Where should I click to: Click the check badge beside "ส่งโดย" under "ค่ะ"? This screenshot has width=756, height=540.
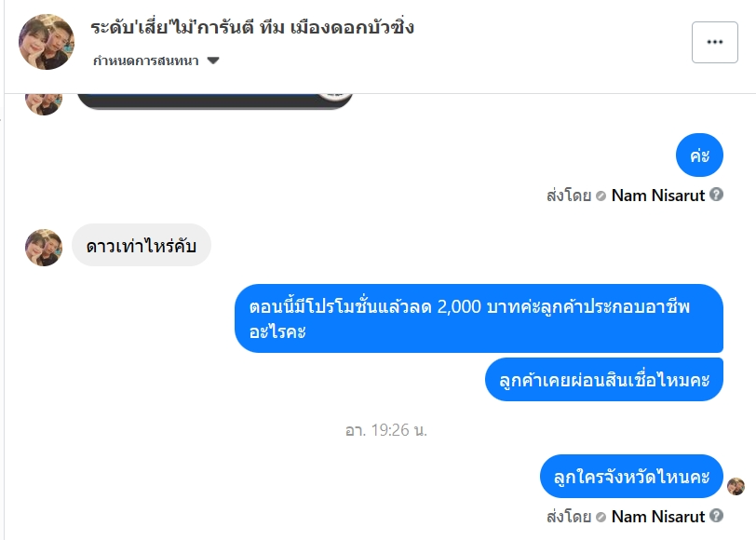(601, 196)
